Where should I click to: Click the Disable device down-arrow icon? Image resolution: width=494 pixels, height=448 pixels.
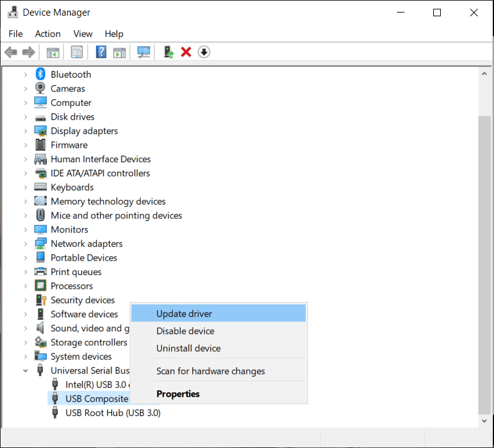(204, 52)
